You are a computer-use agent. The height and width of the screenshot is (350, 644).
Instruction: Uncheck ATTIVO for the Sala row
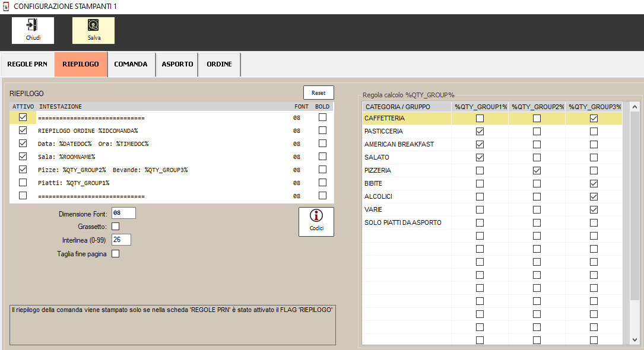pos(23,157)
